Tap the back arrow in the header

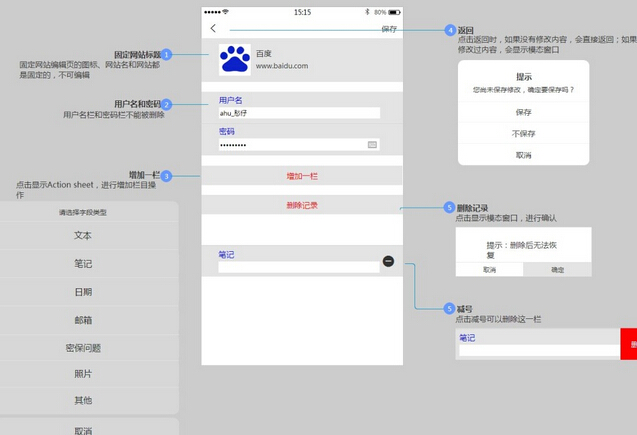tap(213, 29)
